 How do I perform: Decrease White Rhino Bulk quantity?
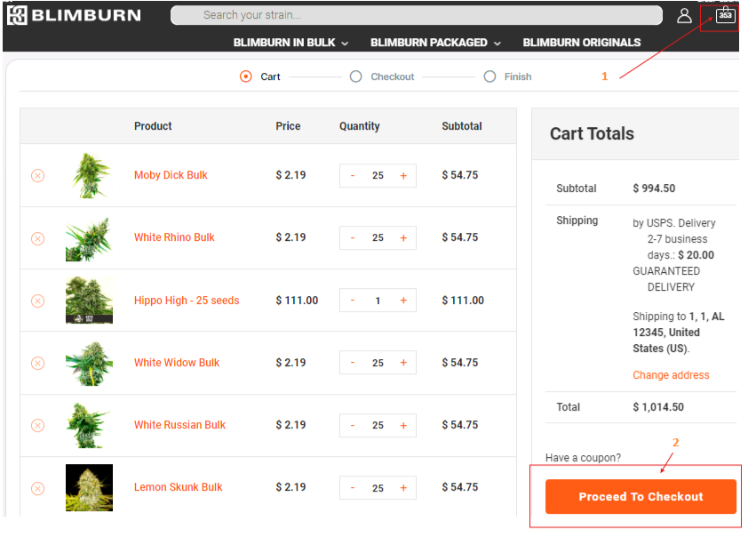click(x=353, y=238)
